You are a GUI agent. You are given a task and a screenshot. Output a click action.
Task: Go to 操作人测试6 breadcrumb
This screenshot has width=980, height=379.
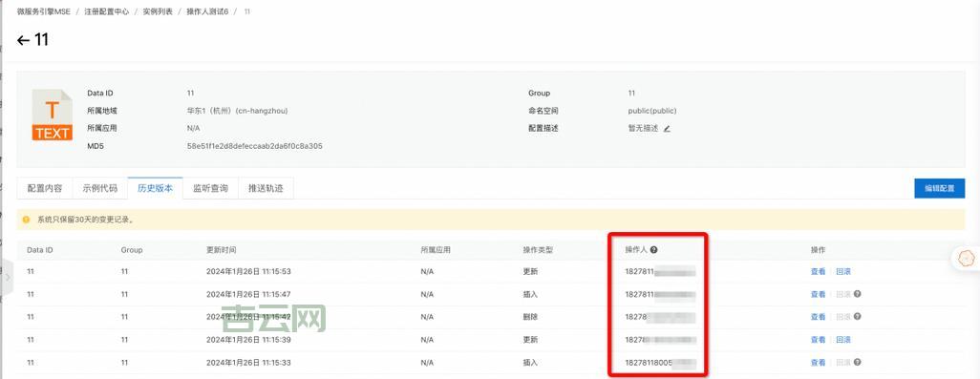207,11
